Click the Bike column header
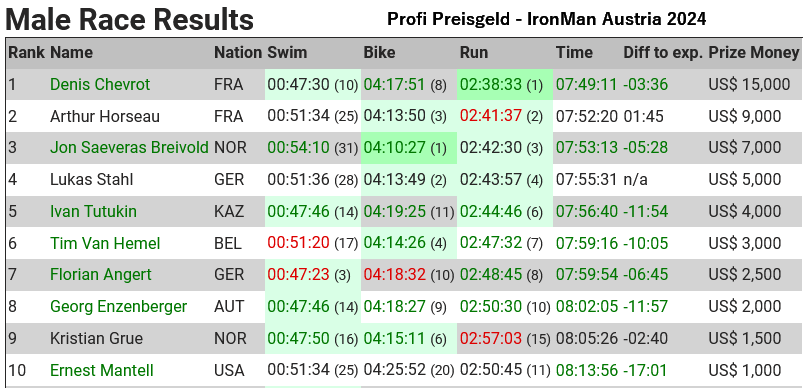Screen dimensions: 812x388 pyautogui.click(x=379, y=53)
